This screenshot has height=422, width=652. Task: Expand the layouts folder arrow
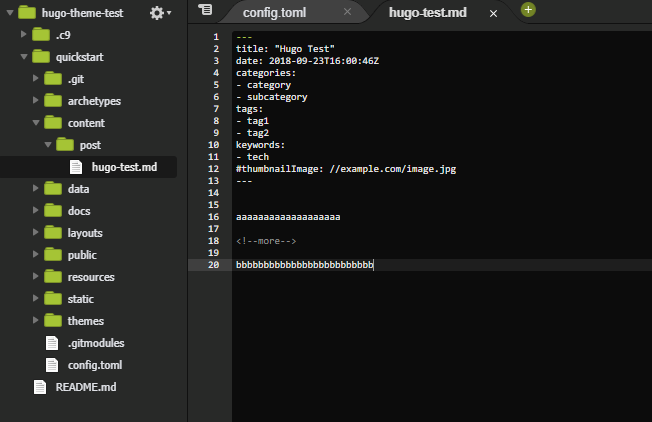[36, 232]
